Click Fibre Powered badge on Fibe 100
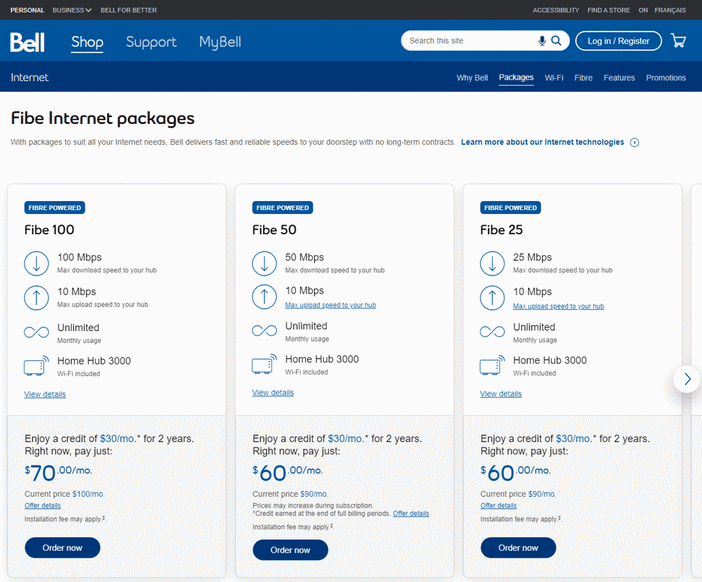 pyautogui.click(x=55, y=208)
